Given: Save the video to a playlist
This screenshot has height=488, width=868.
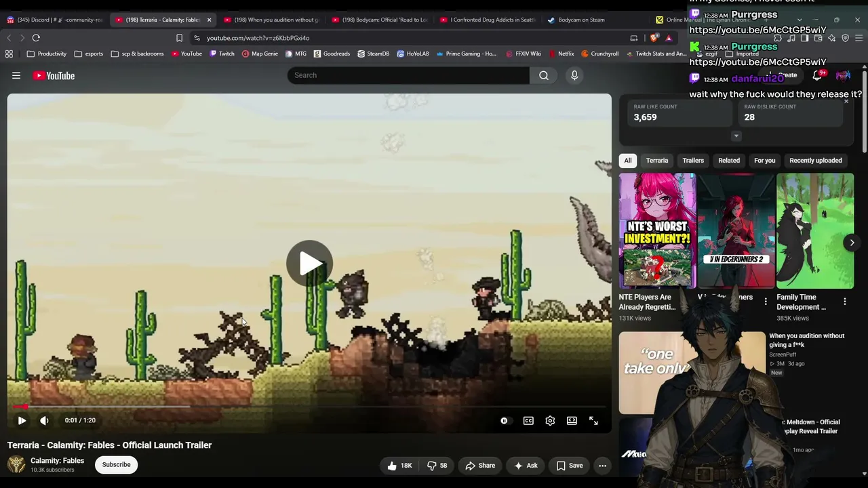Looking at the screenshot, I should pos(570,466).
